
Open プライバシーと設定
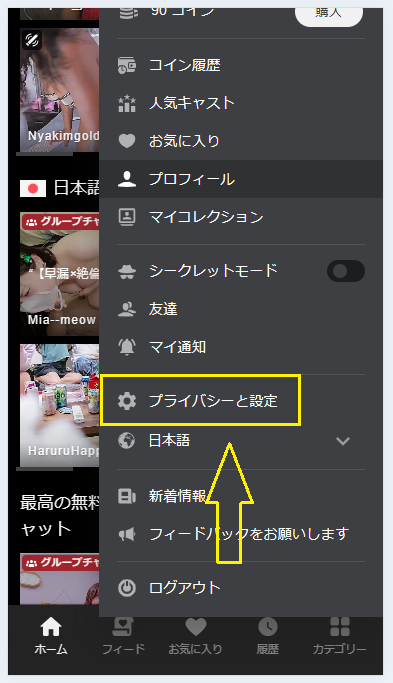coord(200,401)
